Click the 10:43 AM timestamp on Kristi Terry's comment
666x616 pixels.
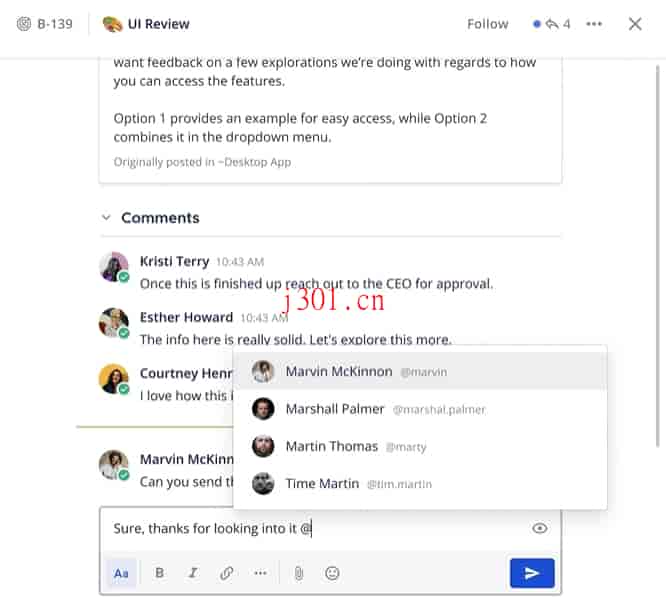[x=240, y=262]
